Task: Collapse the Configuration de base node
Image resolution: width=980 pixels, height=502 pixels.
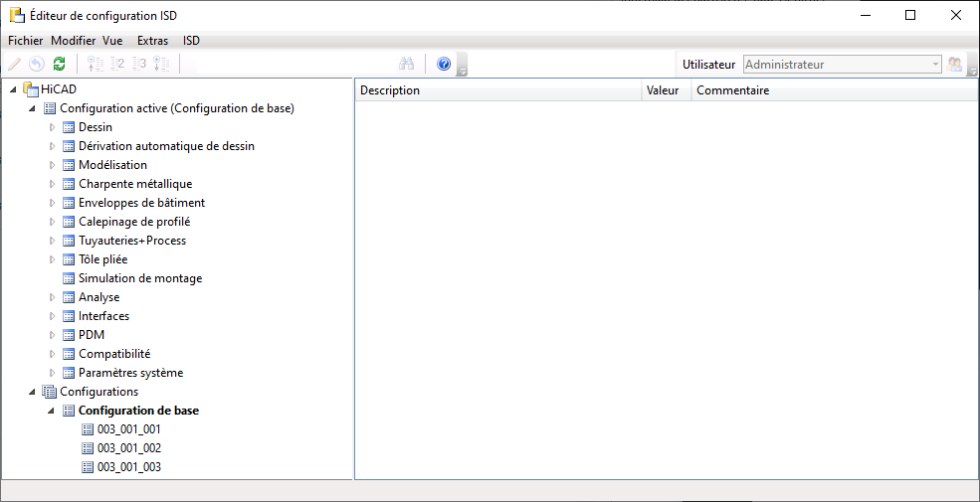Action: [x=52, y=411]
